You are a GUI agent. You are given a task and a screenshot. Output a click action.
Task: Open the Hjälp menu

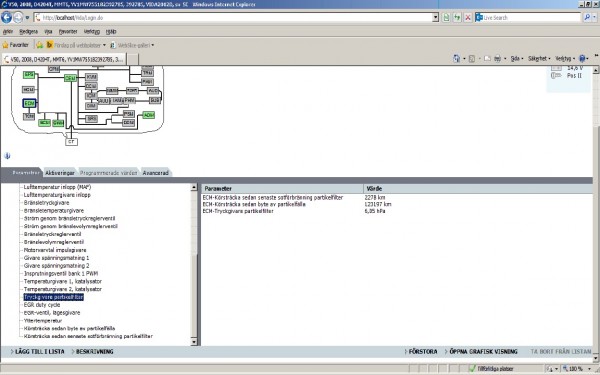click(x=111, y=32)
